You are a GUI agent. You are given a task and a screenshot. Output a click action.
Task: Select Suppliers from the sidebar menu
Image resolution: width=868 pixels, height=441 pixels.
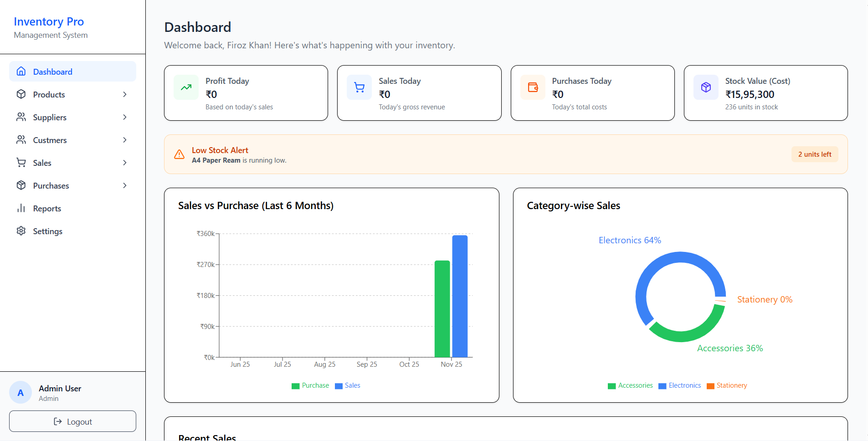[x=49, y=117]
